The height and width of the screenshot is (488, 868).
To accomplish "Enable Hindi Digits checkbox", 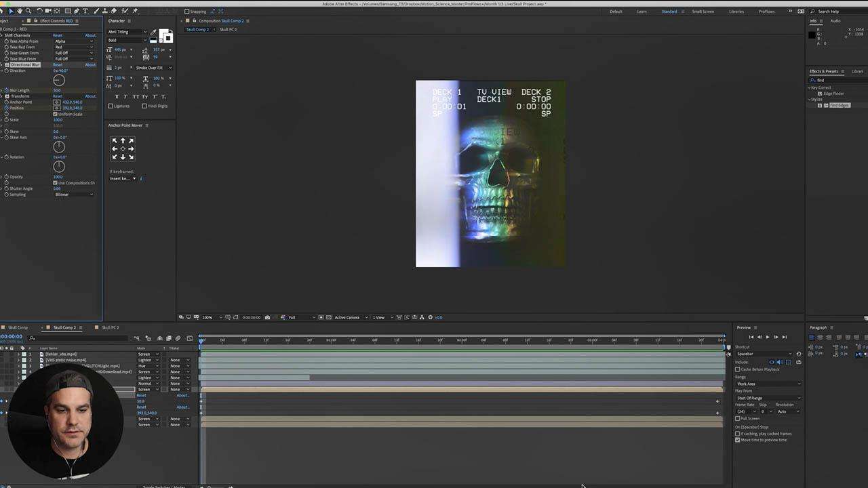I will (144, 106).
